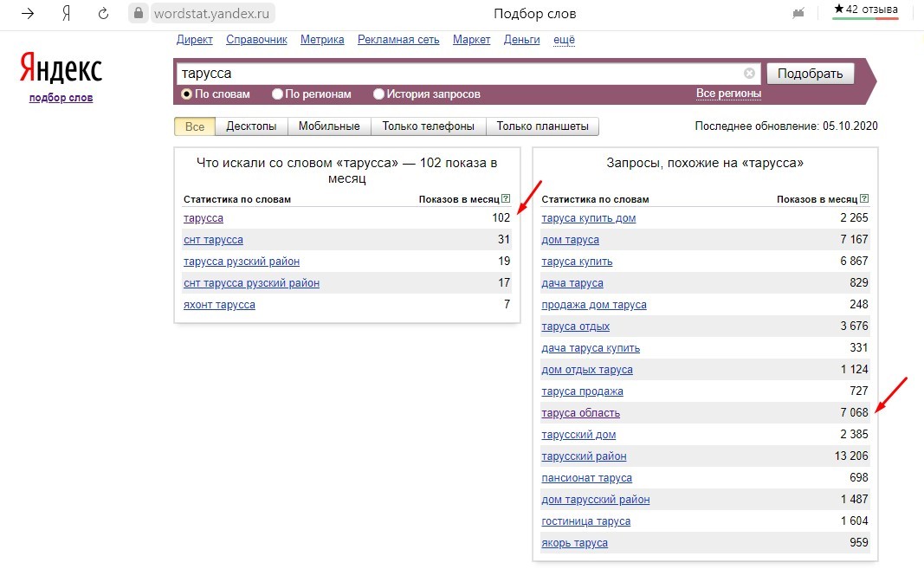Open the 'тарусский район' query link
Screen dimensions: 924x582
(584, 456)
